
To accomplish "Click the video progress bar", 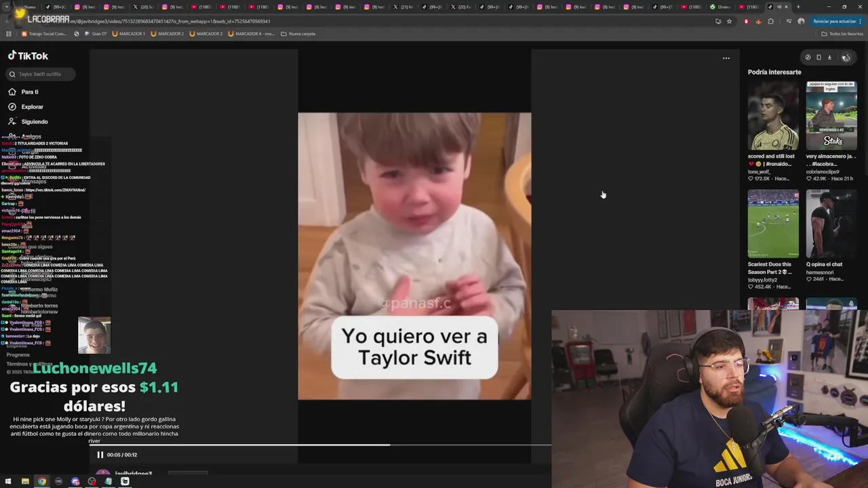I will pos(320,445).
